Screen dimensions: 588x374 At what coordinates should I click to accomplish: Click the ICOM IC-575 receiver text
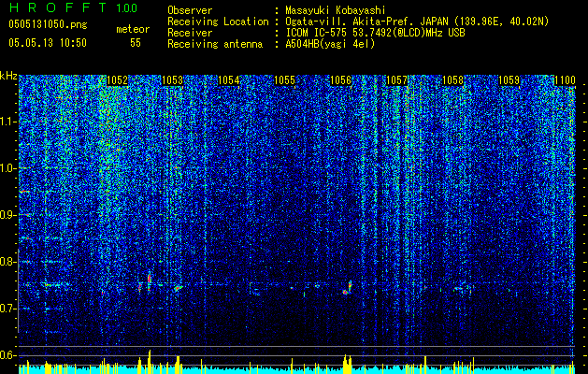coord(375,33)
